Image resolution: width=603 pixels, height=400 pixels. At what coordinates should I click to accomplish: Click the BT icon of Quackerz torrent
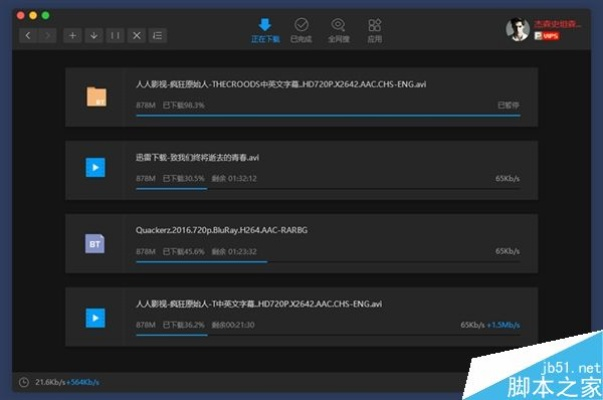click(96, 243)
